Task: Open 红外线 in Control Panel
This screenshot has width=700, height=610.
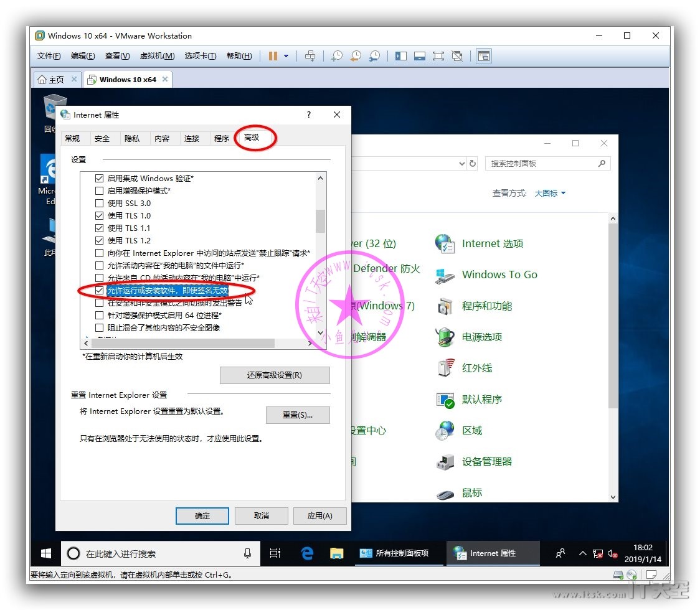Action: point(464,368)
